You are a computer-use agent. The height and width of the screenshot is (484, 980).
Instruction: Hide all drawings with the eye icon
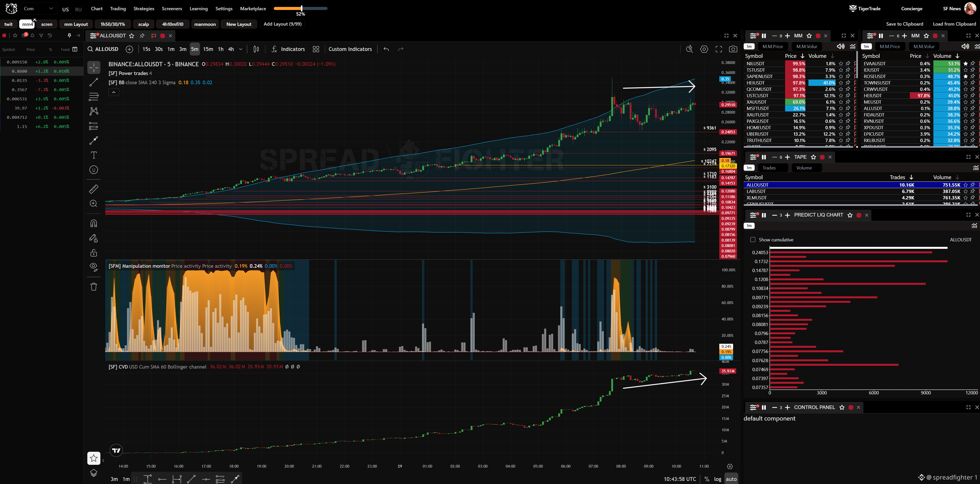pyautogui.click(x=93, y=267)
